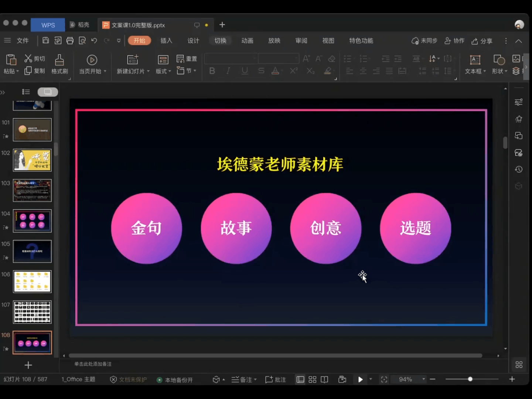Add new slide with plus button
The height and width of the screenshot is (399, 532).
click(x=28, y=365)
